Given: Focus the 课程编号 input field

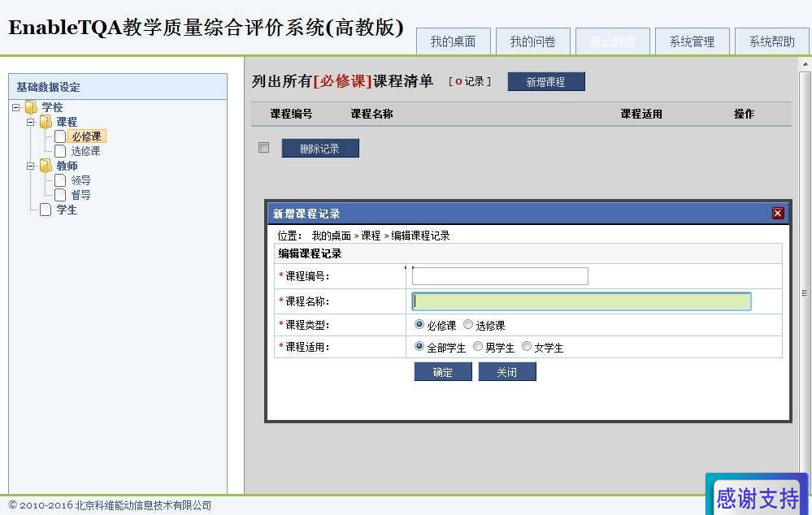Looking at the screenshot, I should coord(500,276).
